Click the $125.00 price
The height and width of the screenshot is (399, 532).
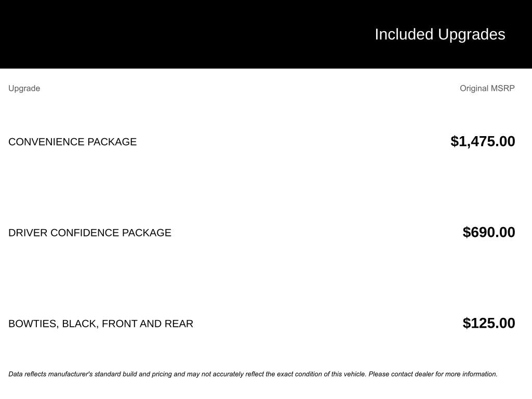[x=488, y=323]
